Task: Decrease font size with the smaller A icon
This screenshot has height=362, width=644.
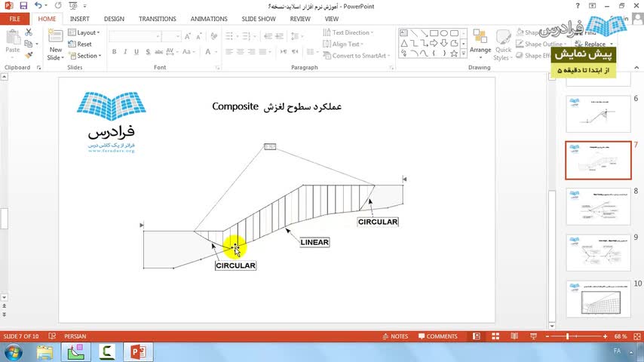Action: [198, 36]
